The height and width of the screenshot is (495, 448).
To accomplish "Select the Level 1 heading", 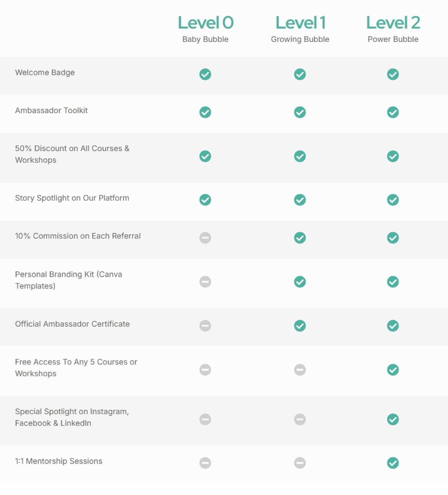I will coord(300,23).
